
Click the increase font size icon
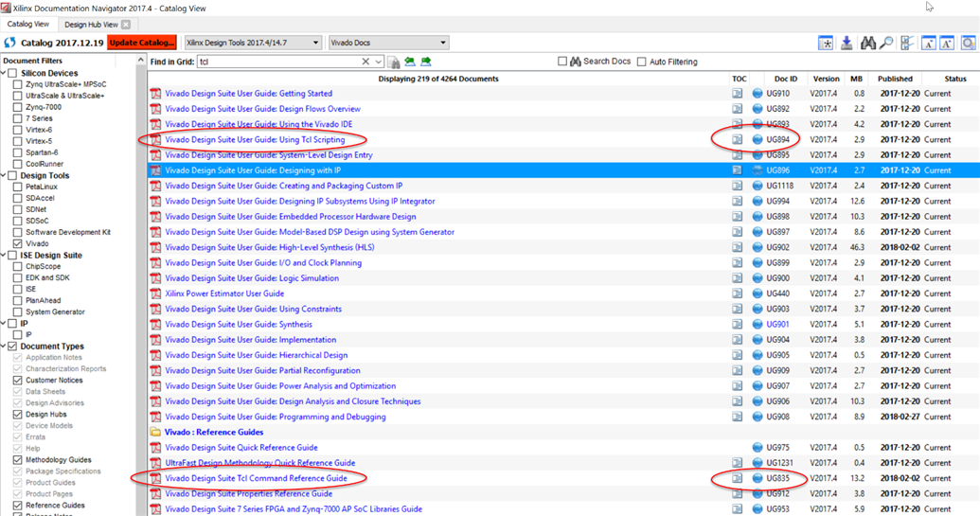[947, 44]
